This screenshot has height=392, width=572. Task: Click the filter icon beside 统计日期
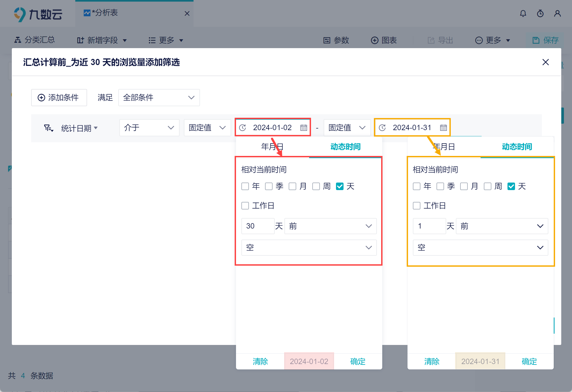[48, 128]
